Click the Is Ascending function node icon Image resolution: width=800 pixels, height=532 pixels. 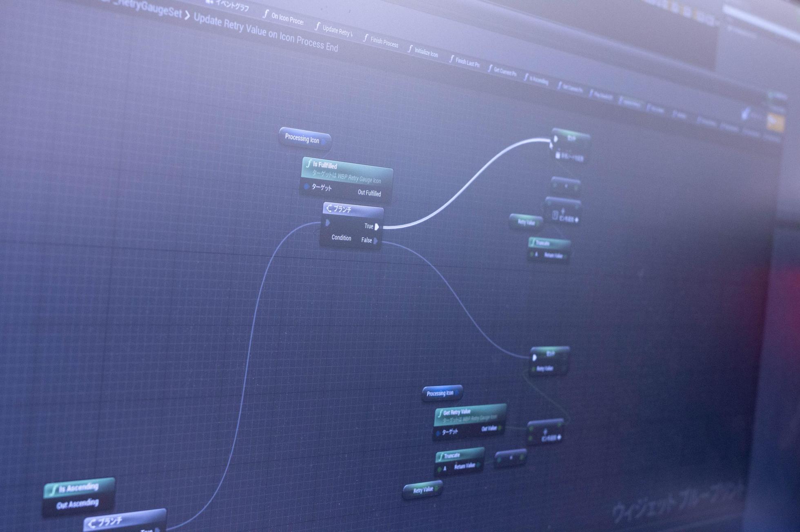(x=53, y=490)
